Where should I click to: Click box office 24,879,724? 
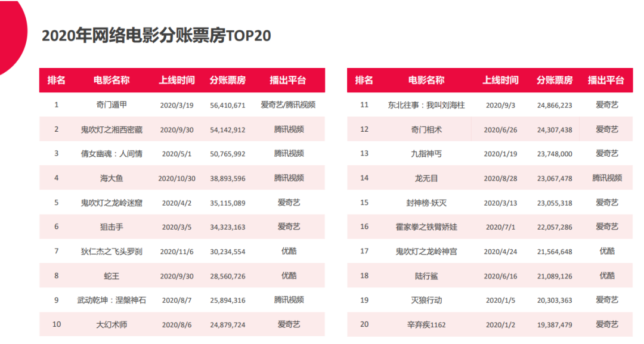tap(228, 325)
